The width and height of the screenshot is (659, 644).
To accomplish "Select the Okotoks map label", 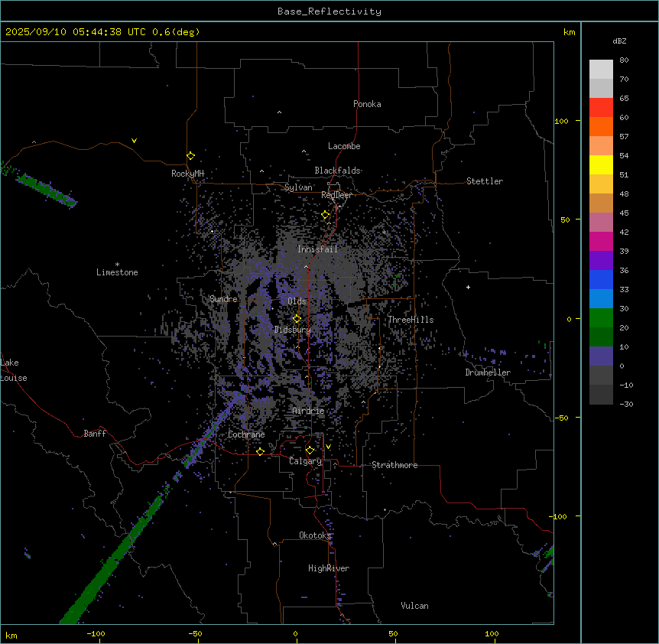I will tap(315, 535).
